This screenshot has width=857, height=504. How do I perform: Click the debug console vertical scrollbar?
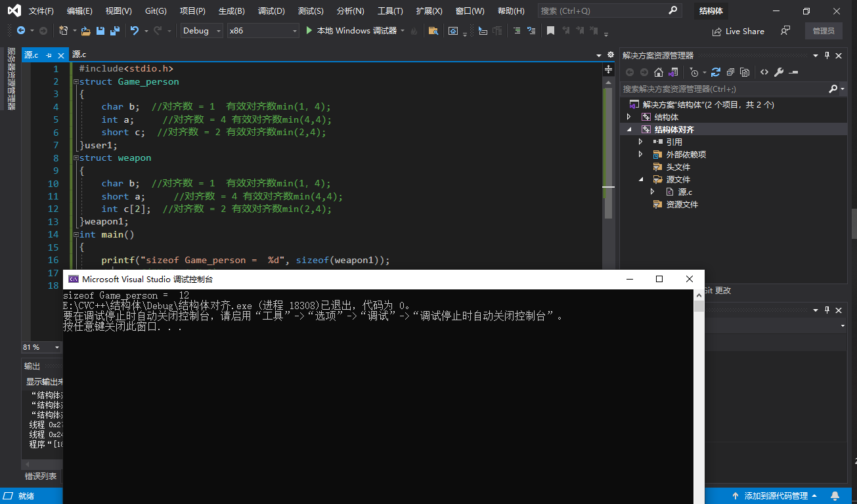point(699,396)
